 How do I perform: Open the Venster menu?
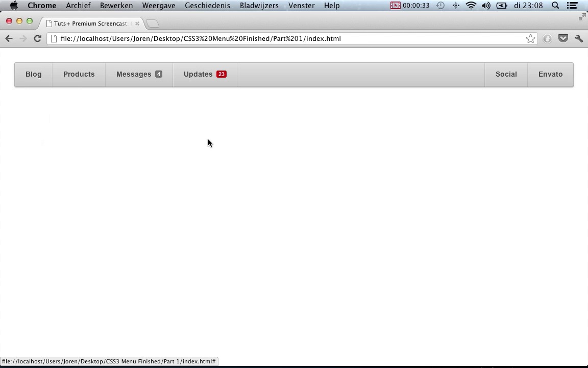point(302,5)
